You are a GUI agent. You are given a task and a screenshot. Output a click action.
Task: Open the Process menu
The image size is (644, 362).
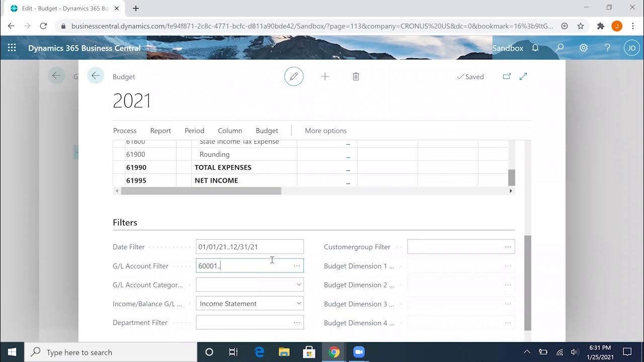pyautogui.click(x=125, y=131)
